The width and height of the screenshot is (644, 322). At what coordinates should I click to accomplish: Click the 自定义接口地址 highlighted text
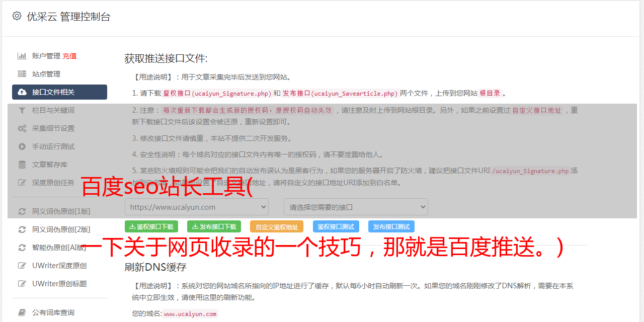click(x=537, y=110)
